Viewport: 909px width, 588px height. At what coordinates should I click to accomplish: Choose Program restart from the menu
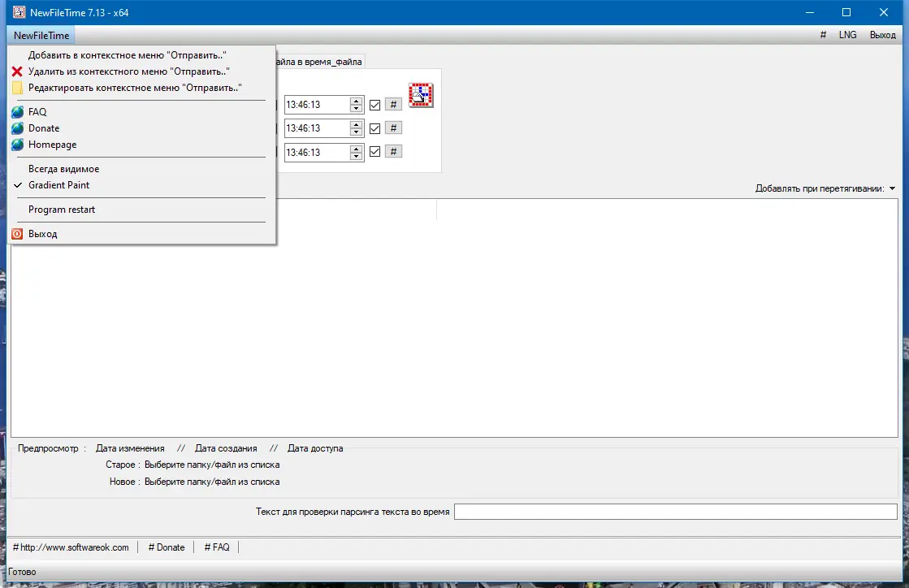point(141,210)
